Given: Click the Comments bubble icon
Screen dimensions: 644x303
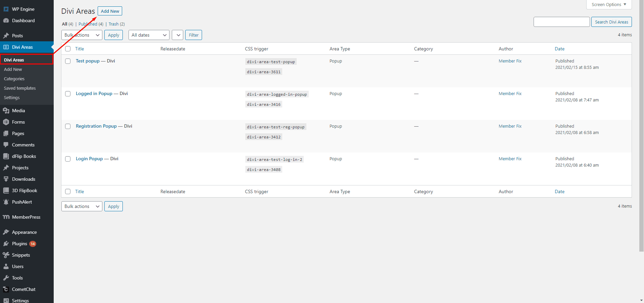Looking at the screenshot, I should tap(6, 145).
